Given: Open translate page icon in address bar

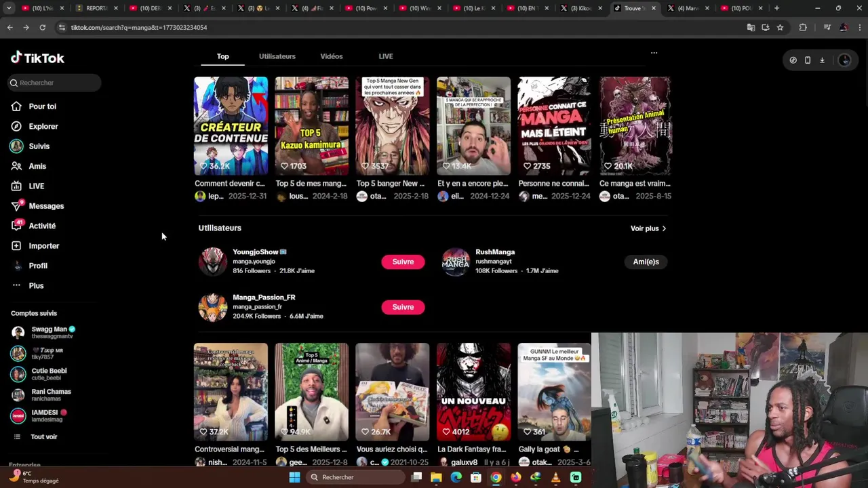Looking at the screenshot, I should click(x=751, y=27).
